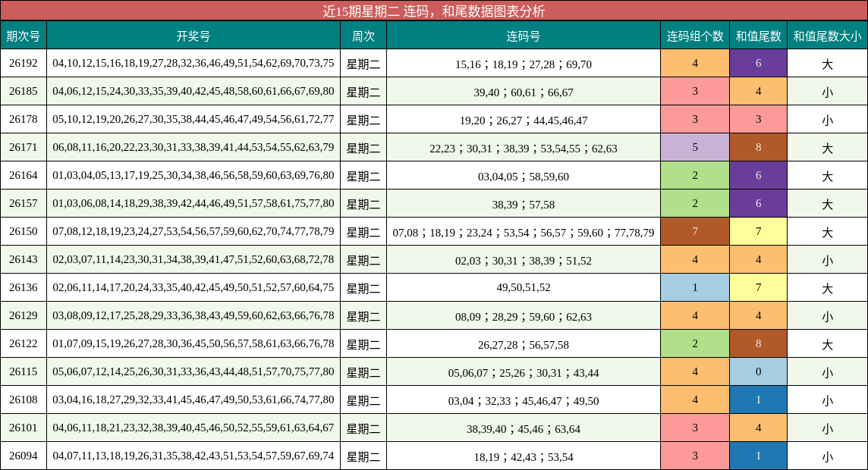Click green 连码组个数 cell 2 in row 26164
The width and height of the screenshot is (868, 470).
(695, 175)
